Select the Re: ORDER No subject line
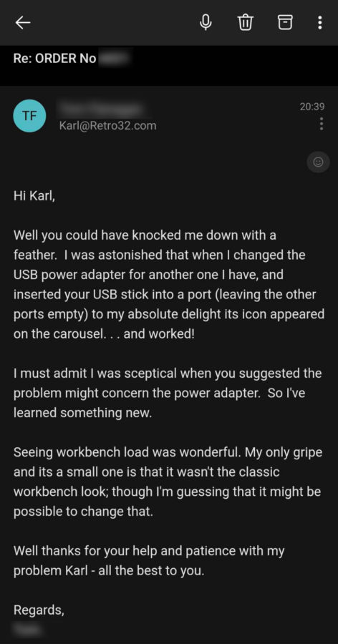This screenshot has width=338, height=644. click(72, 59)
